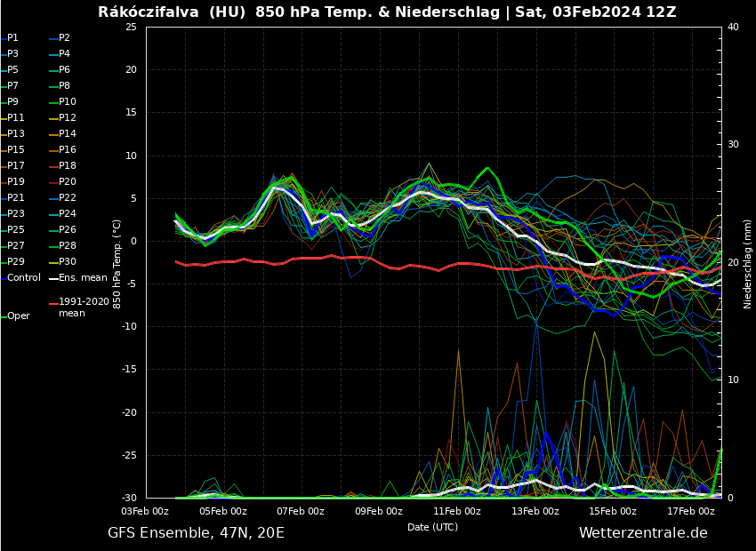Click the 09Feb 00z date tick label
Image resolution: width=756 pixels, height=551 pixels.
point(379,511)
